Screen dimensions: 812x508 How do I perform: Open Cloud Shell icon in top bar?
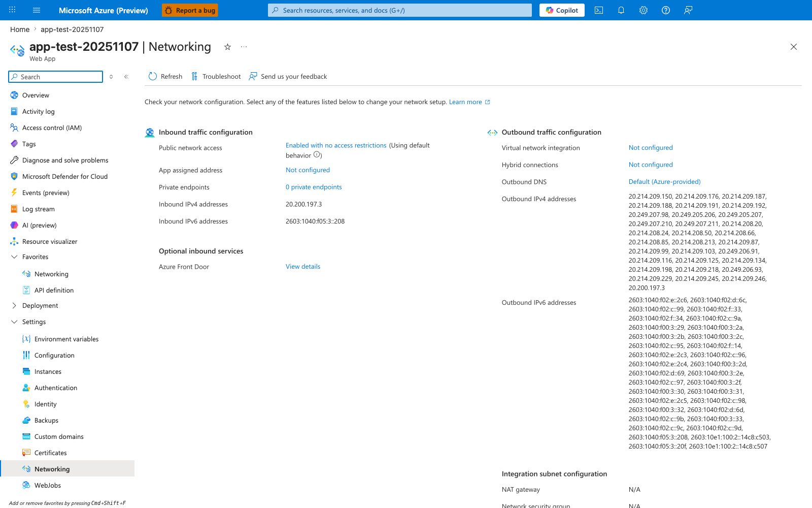[599, 10]
